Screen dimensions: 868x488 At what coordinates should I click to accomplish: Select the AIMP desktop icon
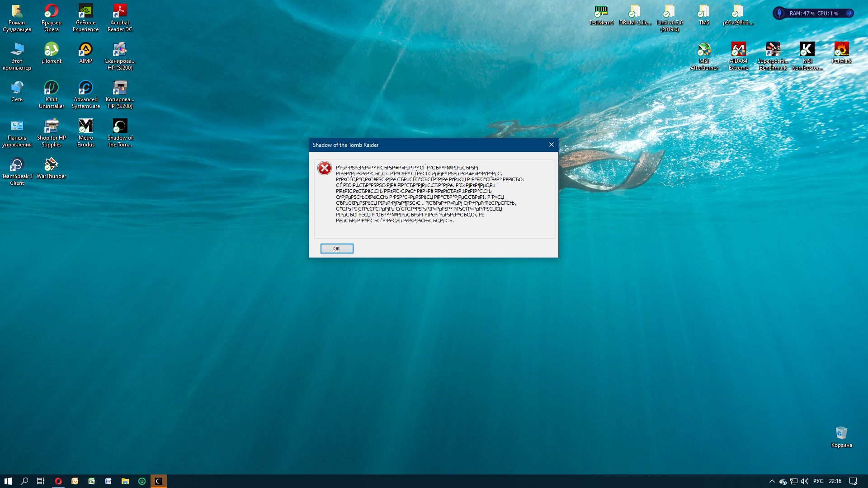(x=85, y=53)
